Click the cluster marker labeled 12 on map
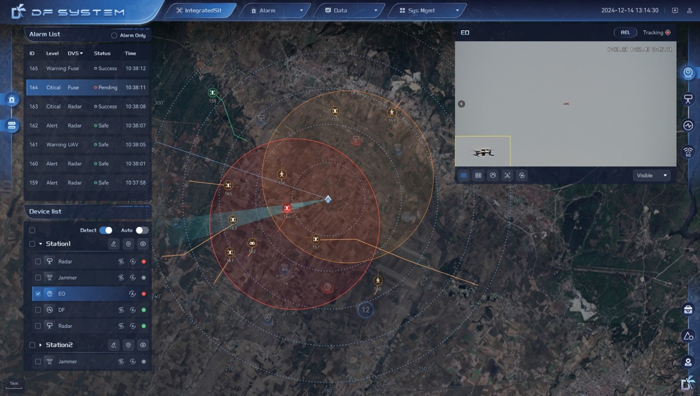Image resolution: width=700 pixels, height=396 pixels. pyautogui.click(x=366, y=310)
